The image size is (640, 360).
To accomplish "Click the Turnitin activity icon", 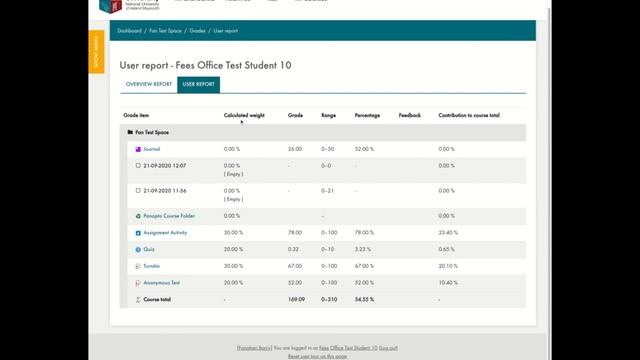I will coord(138,266).
